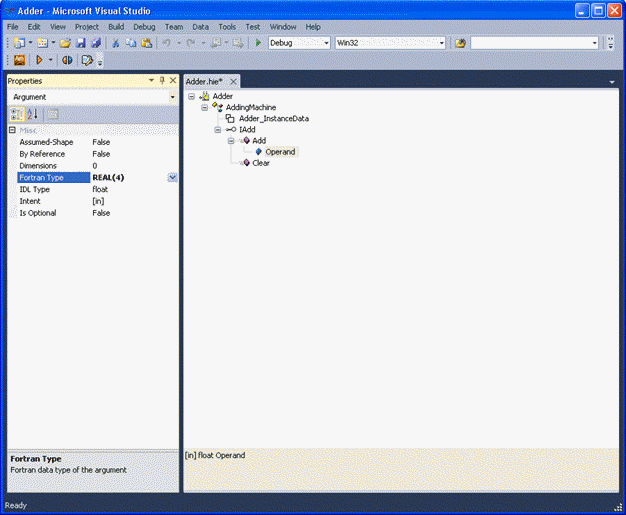Open the Properties window position menu arrow
The width and height of the screenshot is (626, 515).
tap(151, 80)
